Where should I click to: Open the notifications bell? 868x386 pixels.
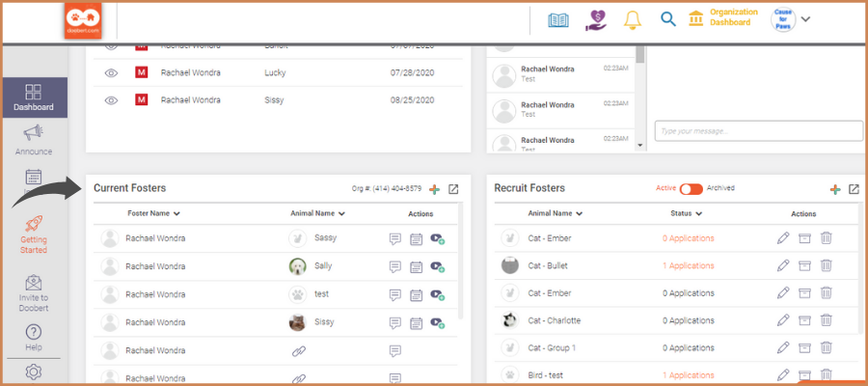(632, 20)
